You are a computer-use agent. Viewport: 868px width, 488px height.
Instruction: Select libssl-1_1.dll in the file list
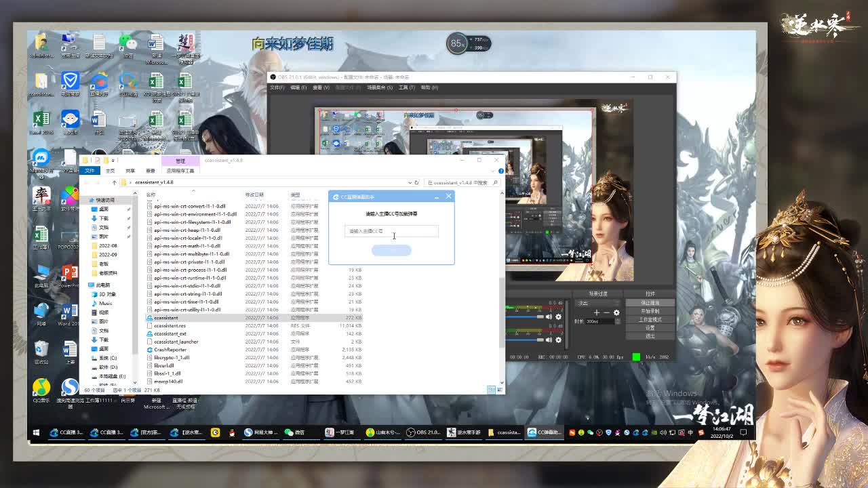point(167,373)
